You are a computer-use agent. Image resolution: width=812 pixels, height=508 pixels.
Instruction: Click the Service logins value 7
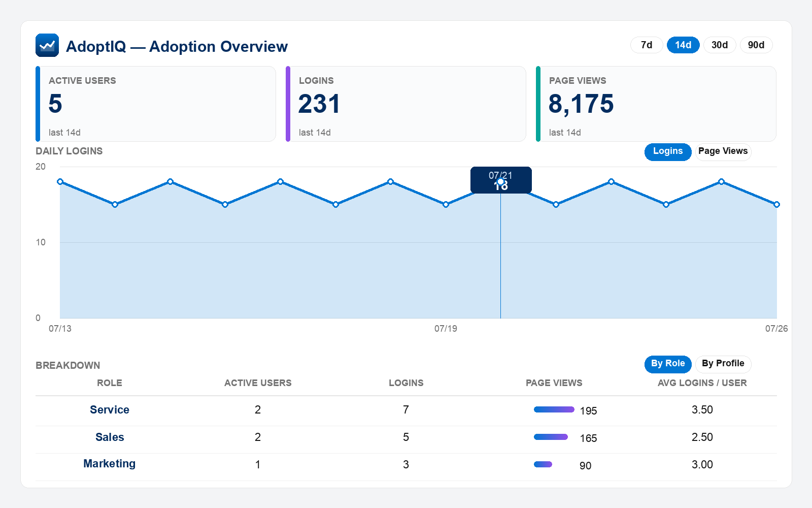pos(406,410)
